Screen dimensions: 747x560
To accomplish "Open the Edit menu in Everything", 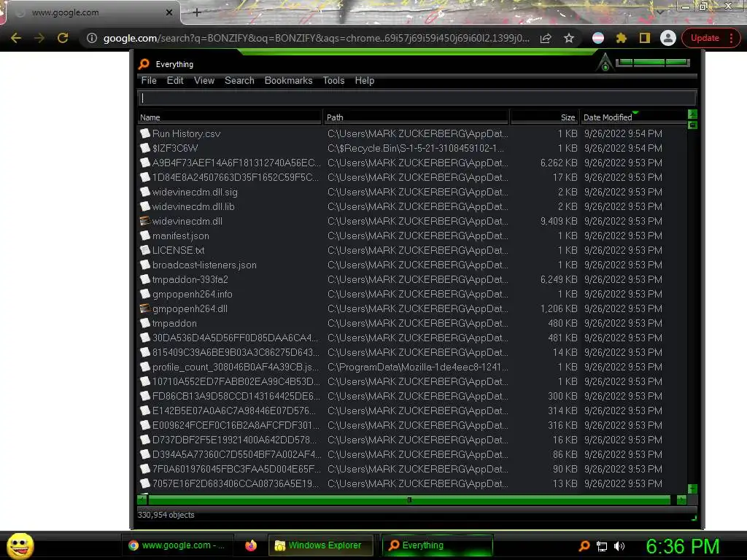I will click(x=175, y=80).
